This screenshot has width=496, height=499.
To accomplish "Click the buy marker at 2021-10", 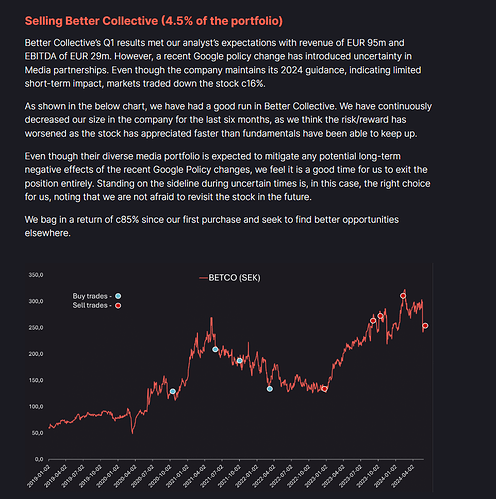I will coord(239,361).
